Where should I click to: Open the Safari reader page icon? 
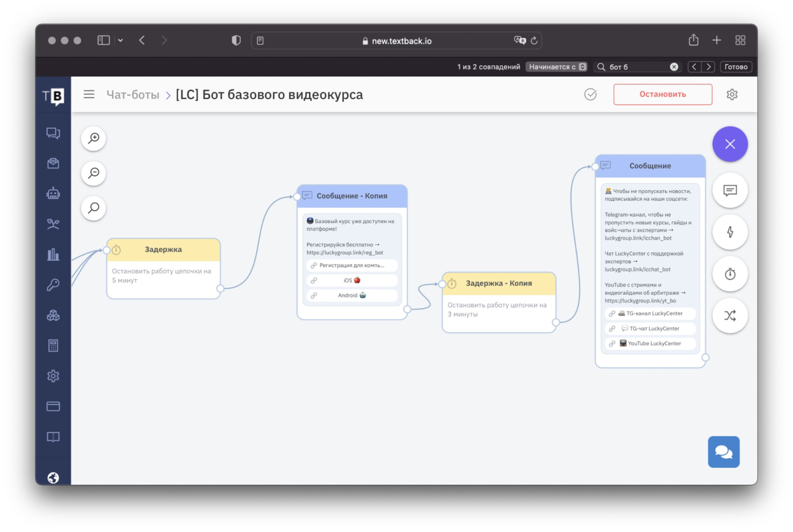(260, 41)
